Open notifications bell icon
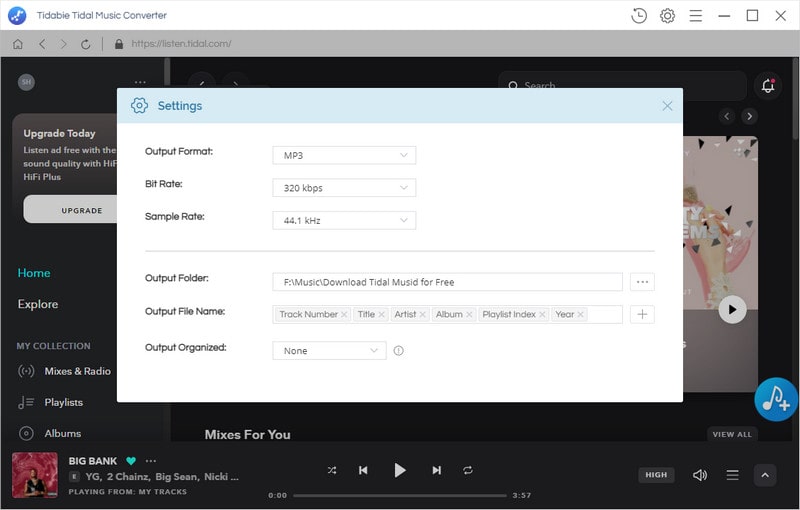Screen dimensions: 800x510 click(x=768, y=86)
